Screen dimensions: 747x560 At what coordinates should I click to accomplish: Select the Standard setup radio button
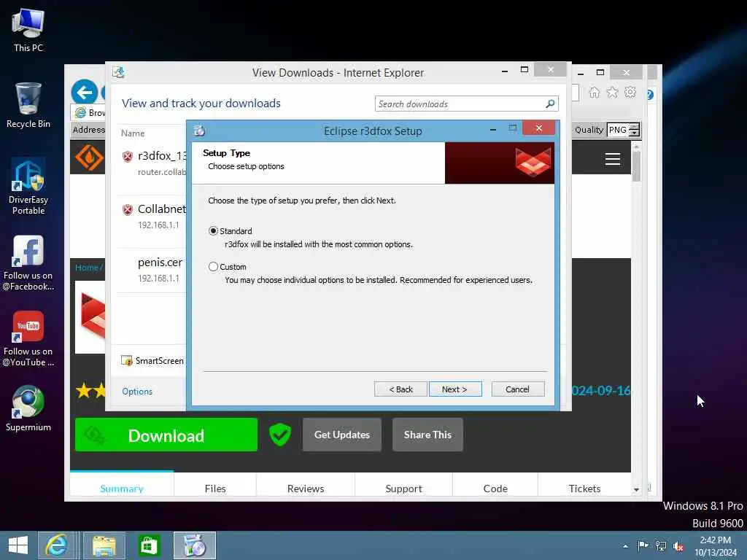(214, 231)
